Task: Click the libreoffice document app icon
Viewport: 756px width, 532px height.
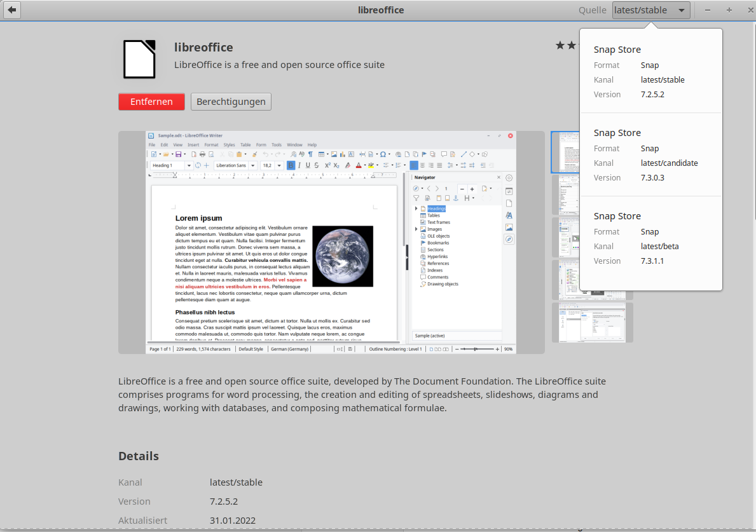Action: pos(139,59)
